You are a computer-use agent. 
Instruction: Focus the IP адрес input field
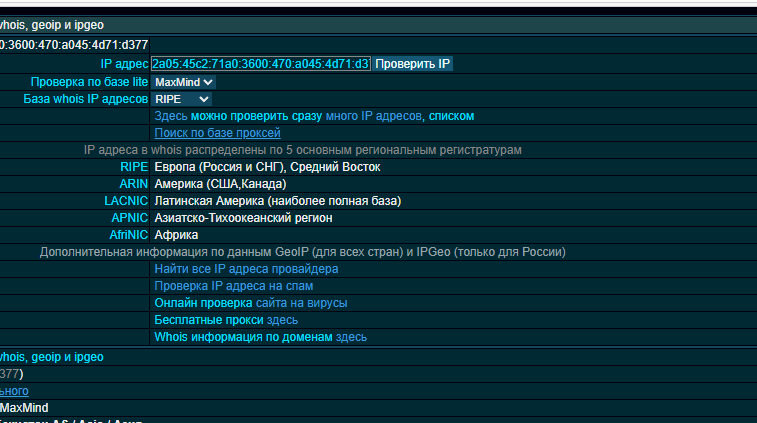pos(261,64)
